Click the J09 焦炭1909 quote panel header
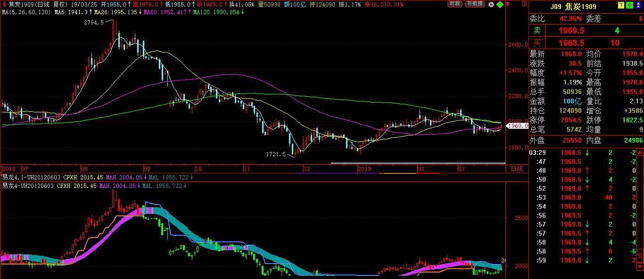 click(x=573, y=7)
